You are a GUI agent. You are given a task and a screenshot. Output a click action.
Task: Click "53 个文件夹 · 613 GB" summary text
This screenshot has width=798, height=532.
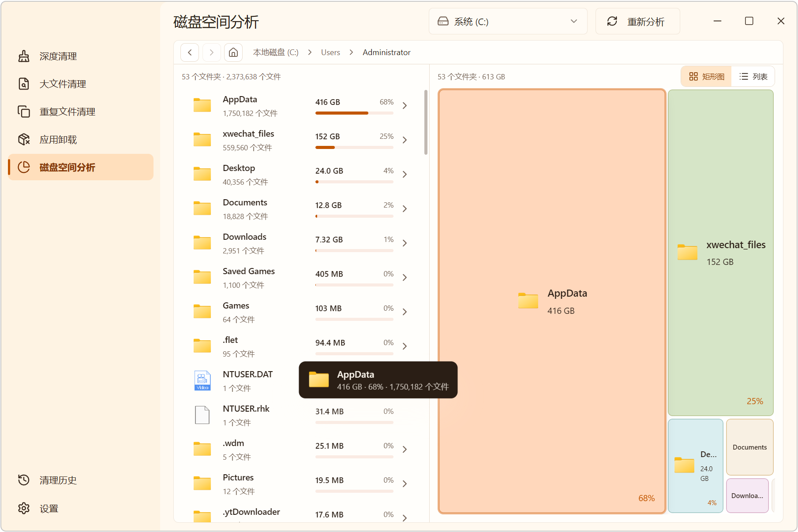pos(471,77)
